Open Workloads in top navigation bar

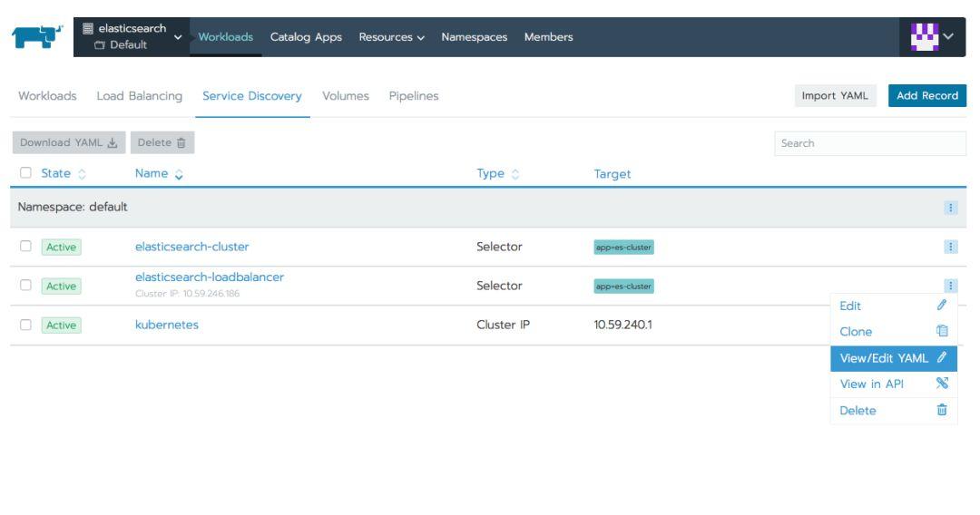click(226, 37)
